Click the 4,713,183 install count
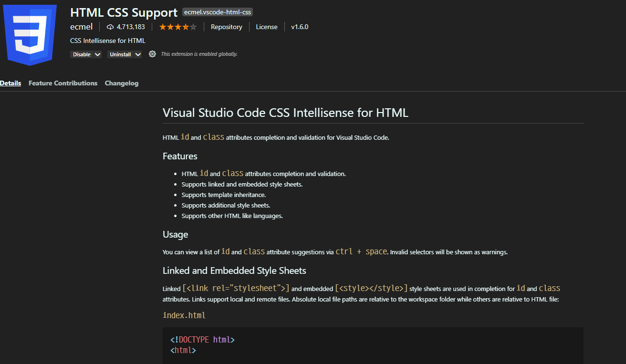Screen dimensions: 626x364 pos(131,27)
